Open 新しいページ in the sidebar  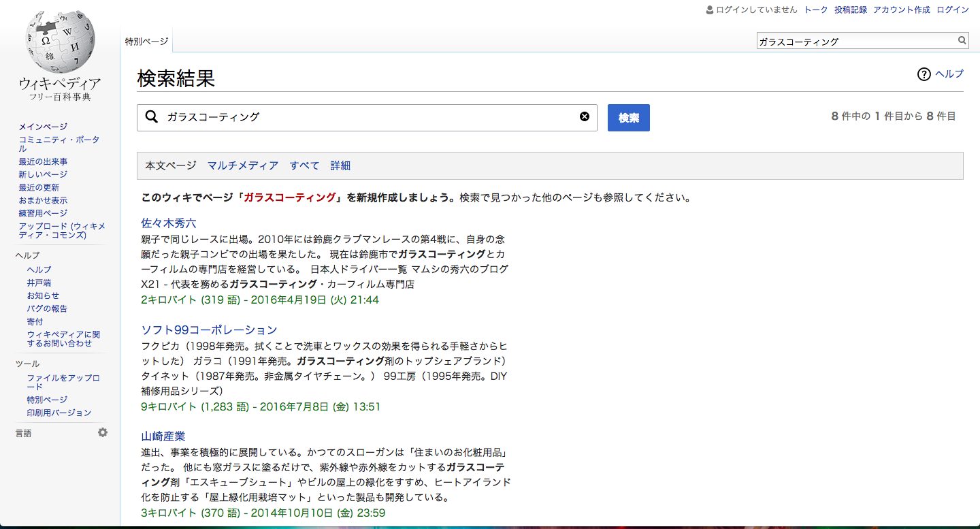[43, 174]
